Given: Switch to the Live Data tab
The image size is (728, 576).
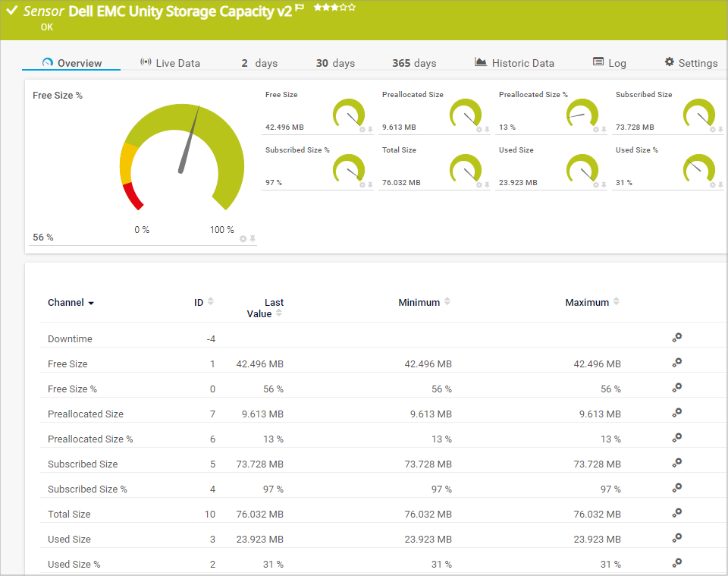Looking at the screenshot, I should (170, 63).
